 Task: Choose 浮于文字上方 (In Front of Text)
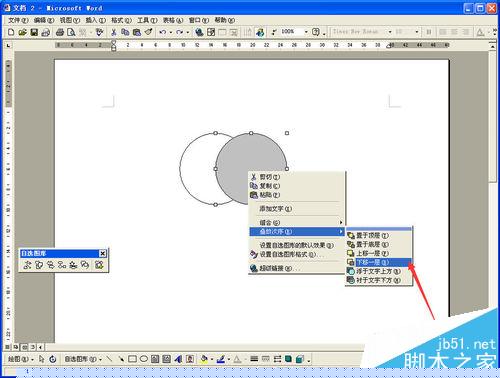tap(379, 271)
